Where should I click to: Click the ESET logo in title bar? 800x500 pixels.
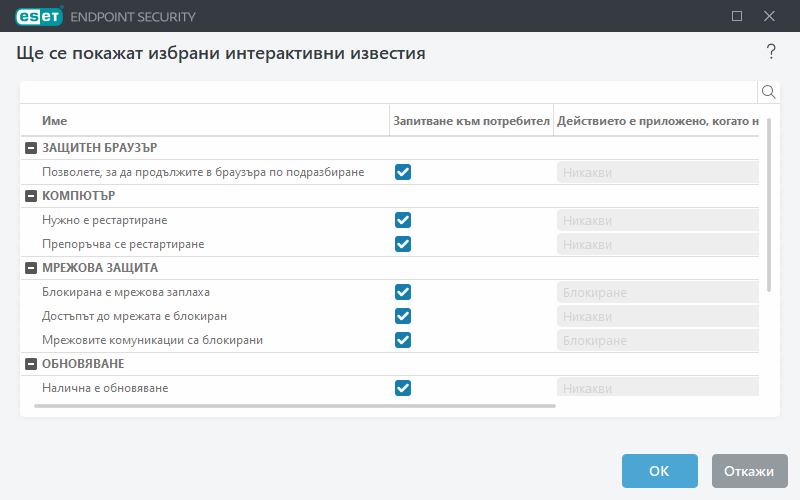click(39, 16)
